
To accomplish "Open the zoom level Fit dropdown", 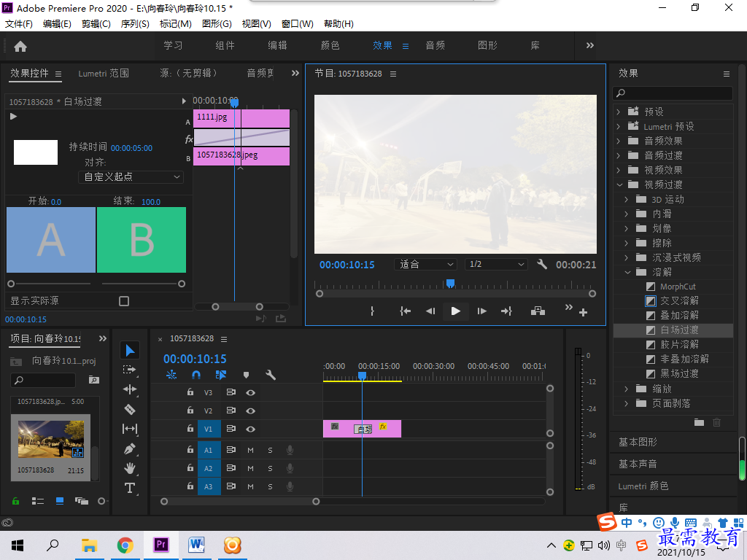I will (x=425, y=264).
